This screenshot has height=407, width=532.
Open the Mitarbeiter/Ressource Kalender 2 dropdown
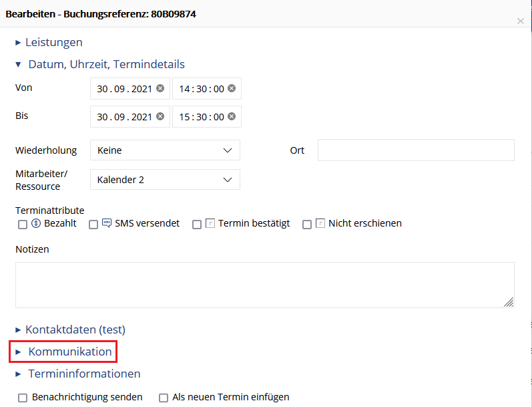tap(165, 179)
